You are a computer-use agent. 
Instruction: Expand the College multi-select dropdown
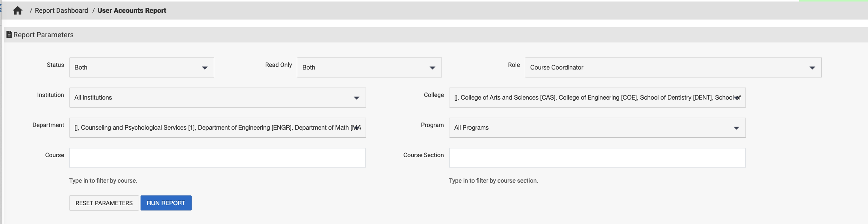pyautogui.click(x=597, y=98)
